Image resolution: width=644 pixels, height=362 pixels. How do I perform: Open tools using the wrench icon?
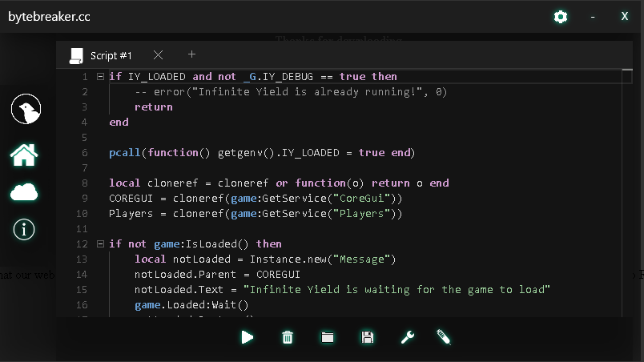click(408, 337)
